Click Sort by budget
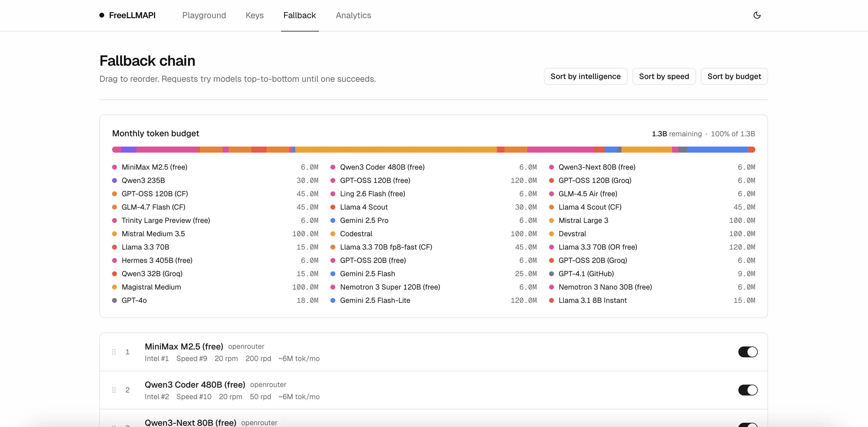The width and height of the screenshot is (868, 427). 734,76
